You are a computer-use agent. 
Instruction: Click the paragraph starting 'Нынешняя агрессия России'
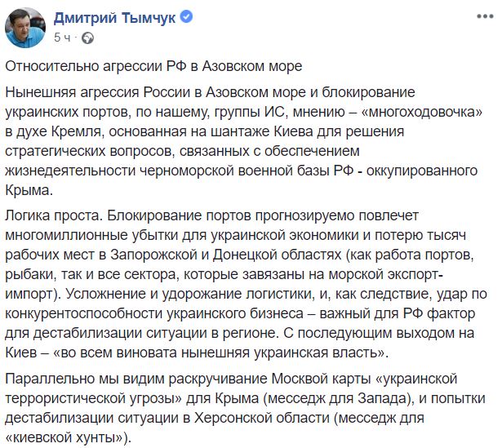tap(243, 141)
